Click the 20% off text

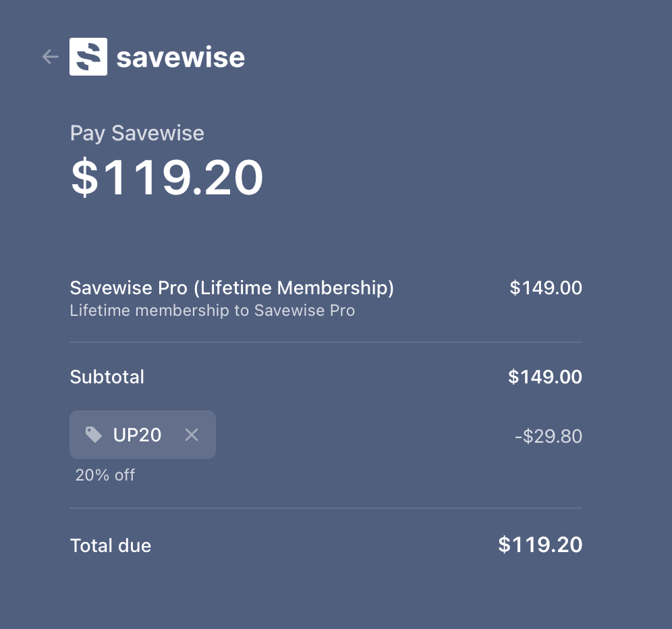105,475
